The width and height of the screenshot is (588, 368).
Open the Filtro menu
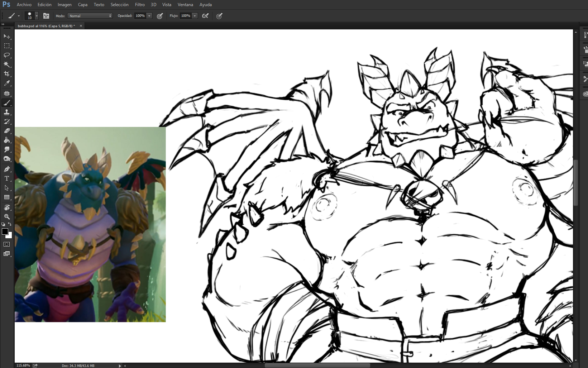(x=140, y=5)
